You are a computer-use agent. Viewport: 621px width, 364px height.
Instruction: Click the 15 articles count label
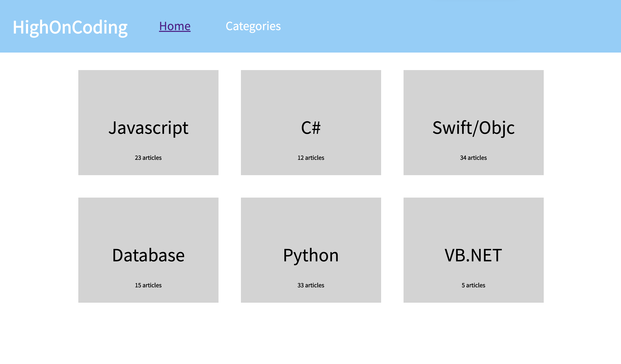click(148, 285)
